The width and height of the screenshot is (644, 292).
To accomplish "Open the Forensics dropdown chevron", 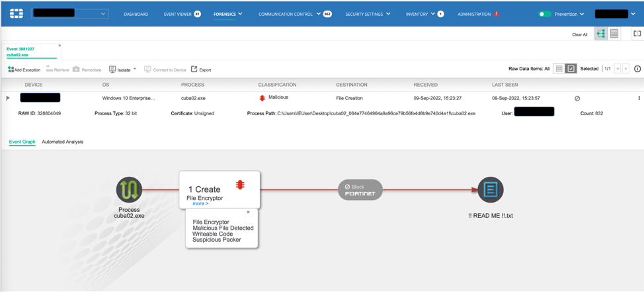I will pos(240,13).
